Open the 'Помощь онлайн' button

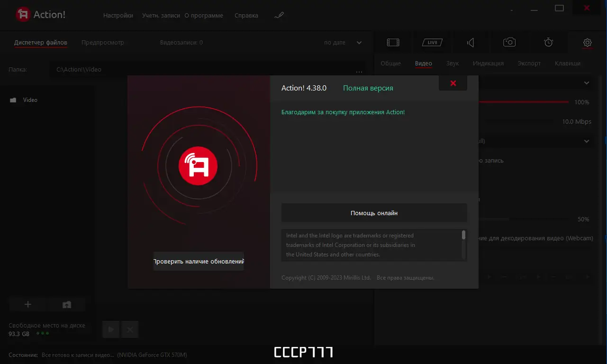point(374,212)
